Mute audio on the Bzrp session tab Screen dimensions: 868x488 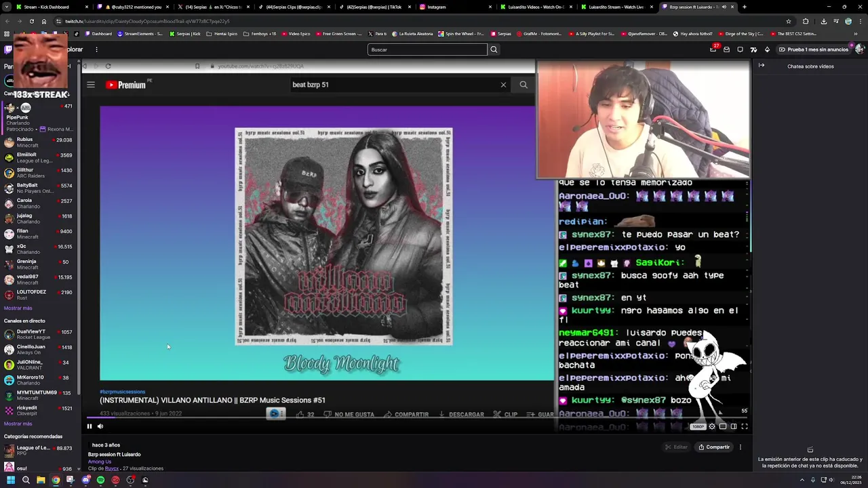point(724,7)
